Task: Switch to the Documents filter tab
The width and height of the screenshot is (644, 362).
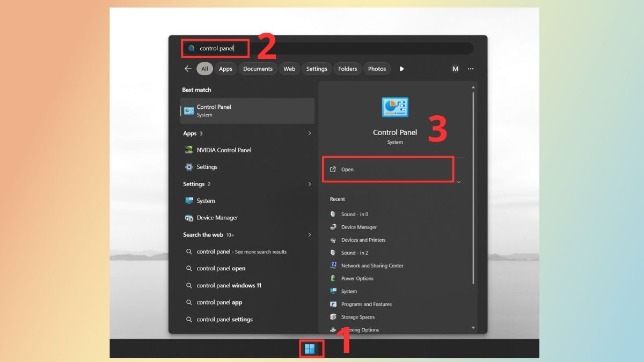Action: [258, 69]
